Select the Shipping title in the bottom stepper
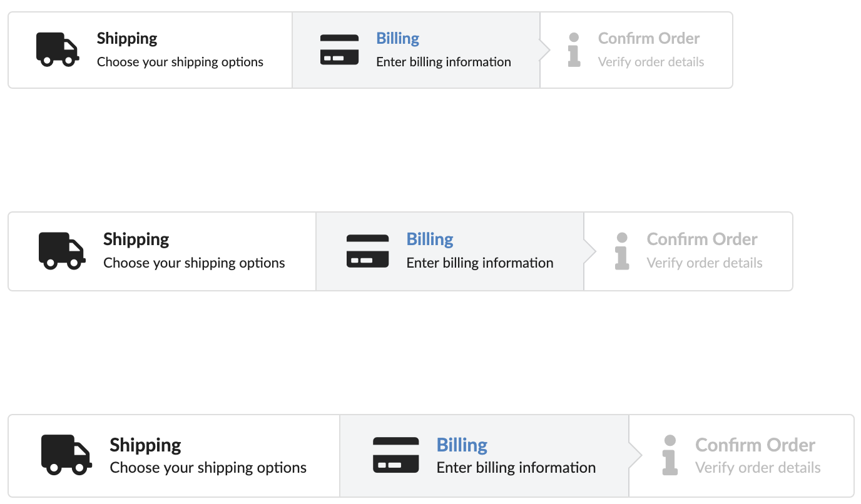Image resolution: width=861 pixels, height=504 pixels. tap(145, 445)
